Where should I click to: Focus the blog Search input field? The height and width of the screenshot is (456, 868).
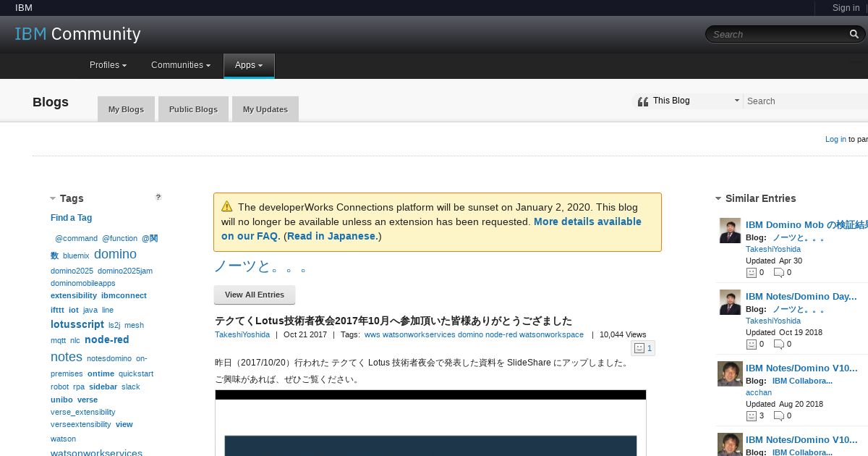(806, 101)
